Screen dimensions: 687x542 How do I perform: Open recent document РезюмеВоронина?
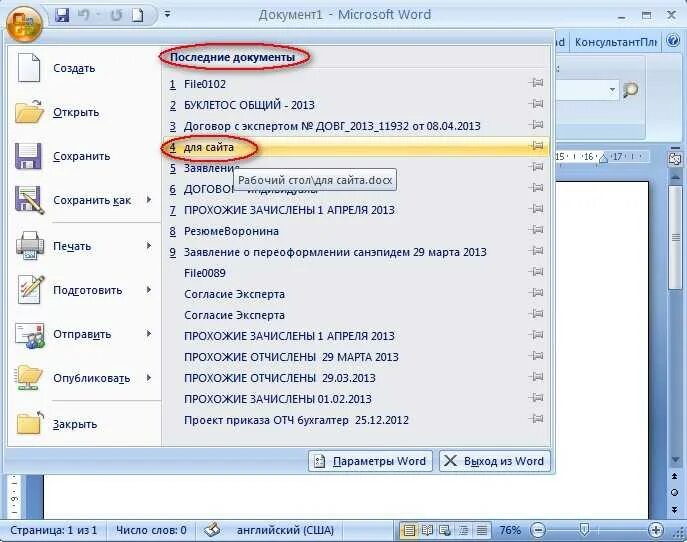pyautogui.click(x=356, y=231)
